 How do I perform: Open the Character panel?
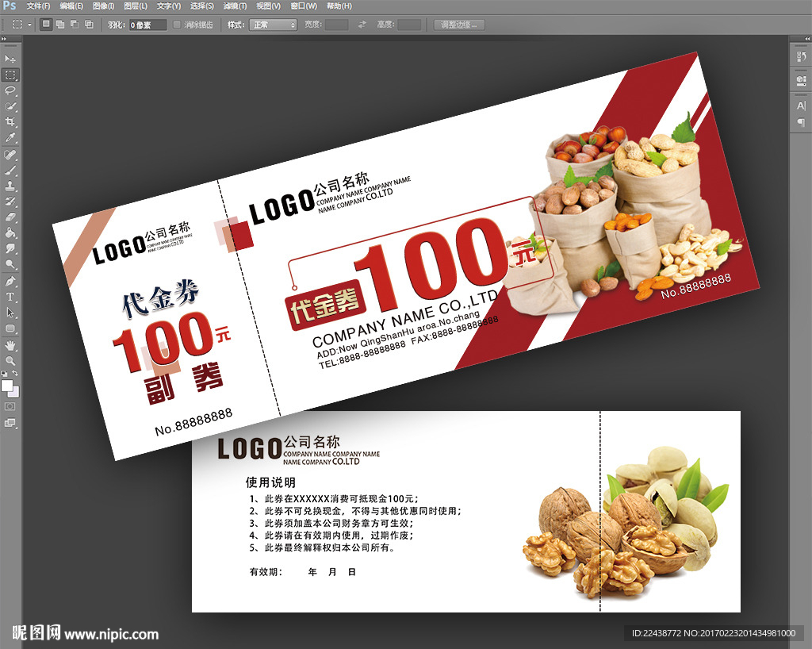pyautogui.click(x=801, y=106)
